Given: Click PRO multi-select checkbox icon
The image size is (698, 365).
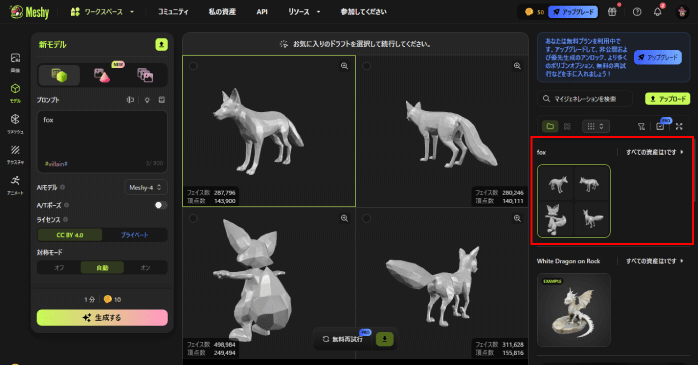Looking at the screenshot, I should (x=661, y=126).
